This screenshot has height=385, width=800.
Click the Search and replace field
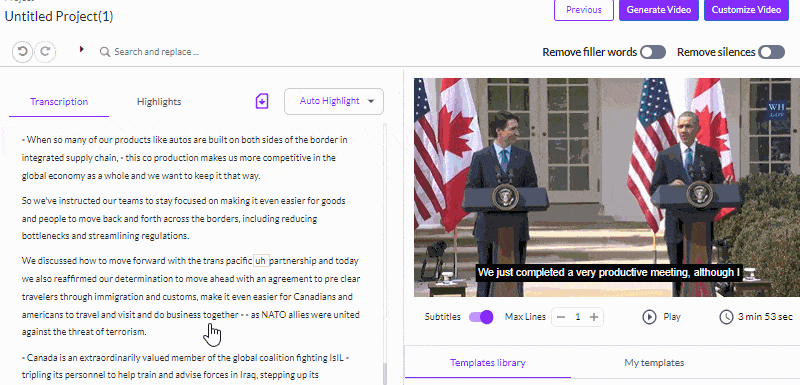coord(156,52)
